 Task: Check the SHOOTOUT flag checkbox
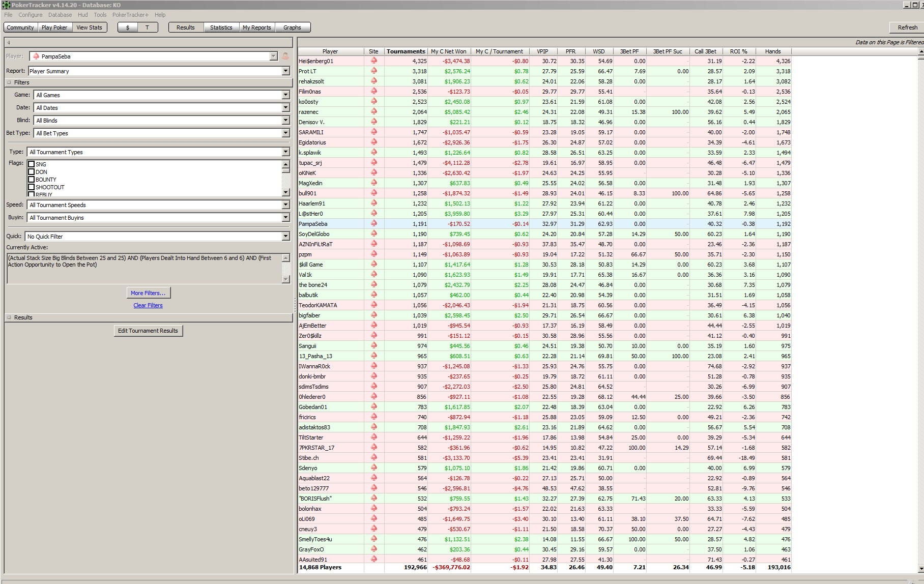(x=32, y=187)
